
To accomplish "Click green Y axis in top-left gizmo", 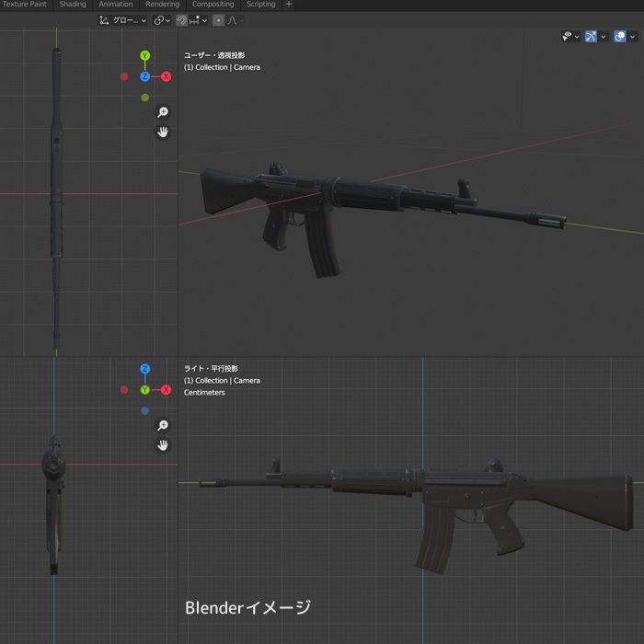I will 145,55.
